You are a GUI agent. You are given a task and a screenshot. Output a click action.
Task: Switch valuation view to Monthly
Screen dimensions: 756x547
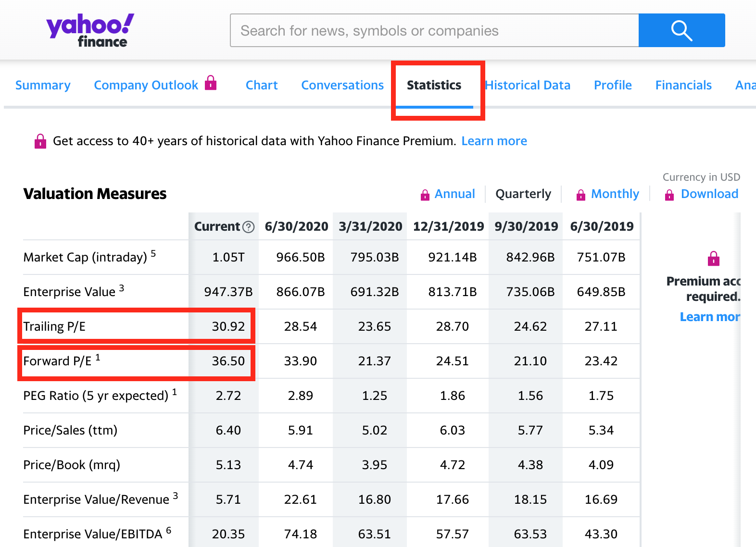tap(615, 194)
